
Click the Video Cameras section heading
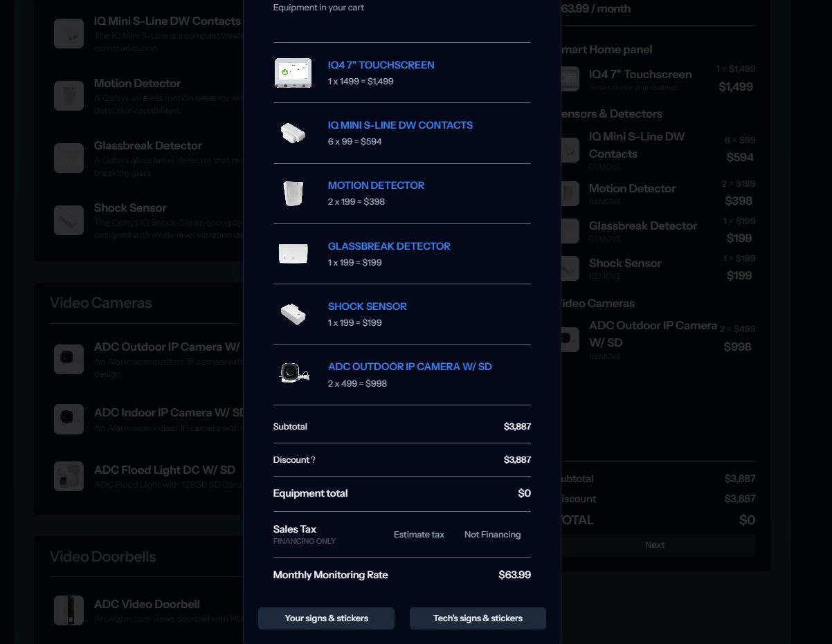click(x=100, y=303)
